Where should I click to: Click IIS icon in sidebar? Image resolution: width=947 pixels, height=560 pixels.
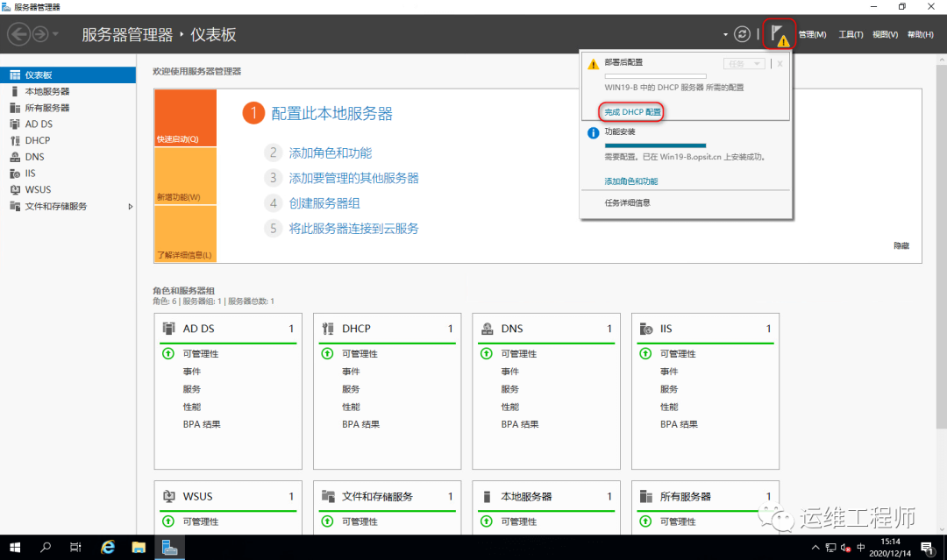[15, 174]
